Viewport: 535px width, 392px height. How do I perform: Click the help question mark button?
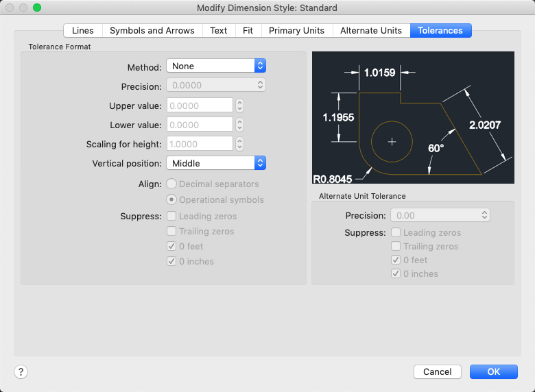click(x=21, y=371)
